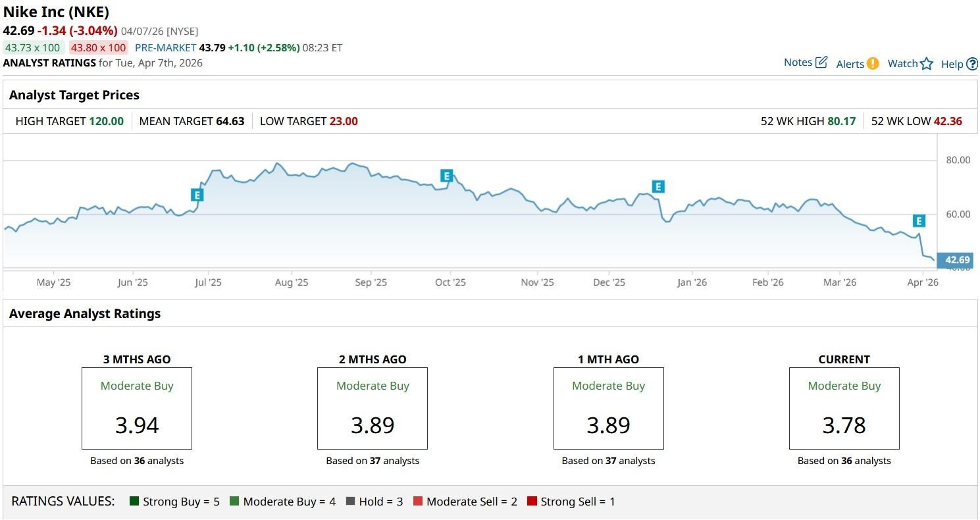980x520 pixels.
Task: Click the 42.69 price label on chart
Action: click(x=958, y=260)
